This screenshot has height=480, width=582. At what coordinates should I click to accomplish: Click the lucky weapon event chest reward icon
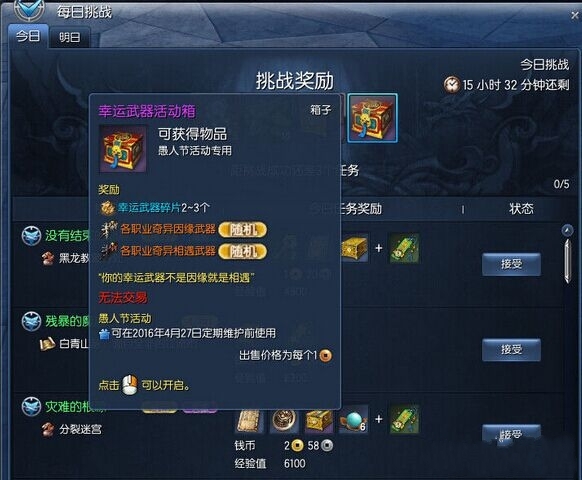point(372,118)
